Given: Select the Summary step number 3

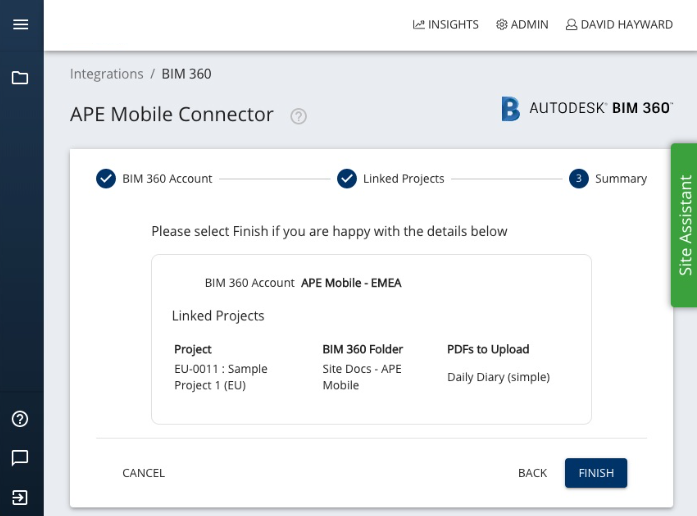Looking at the screenshot, I should point(579,179).
